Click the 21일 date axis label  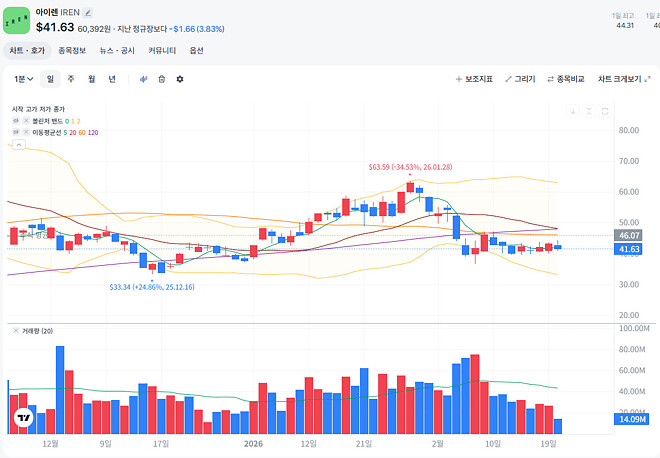[x=364, y=444]
